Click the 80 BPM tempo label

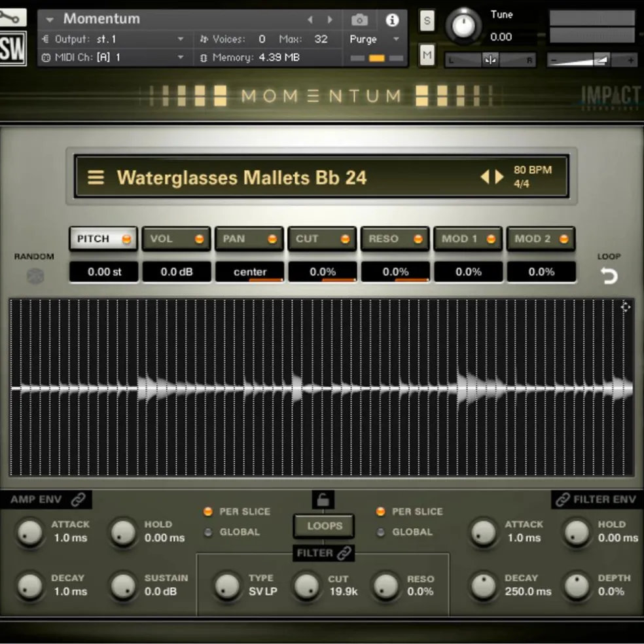pos(533,170)
